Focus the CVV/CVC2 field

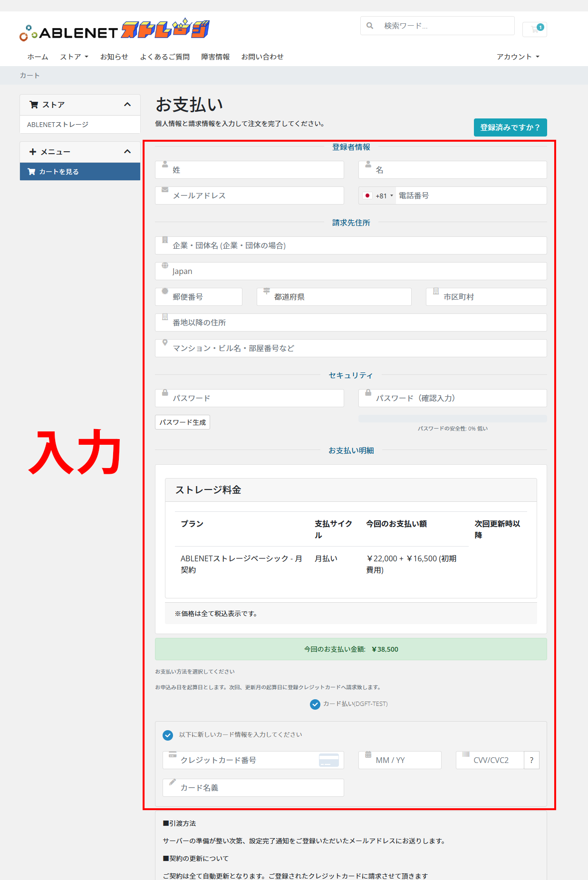tap(490, 760)
